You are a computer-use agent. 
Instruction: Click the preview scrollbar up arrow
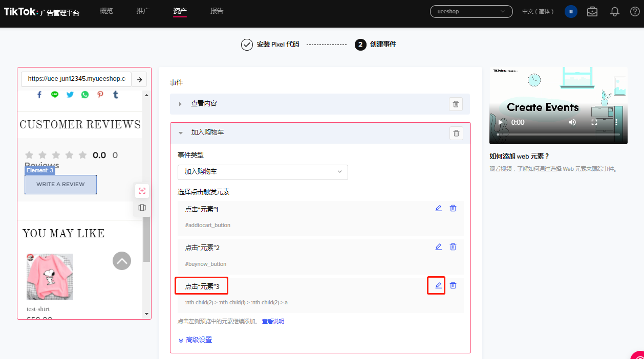click(x=146, y=95)
